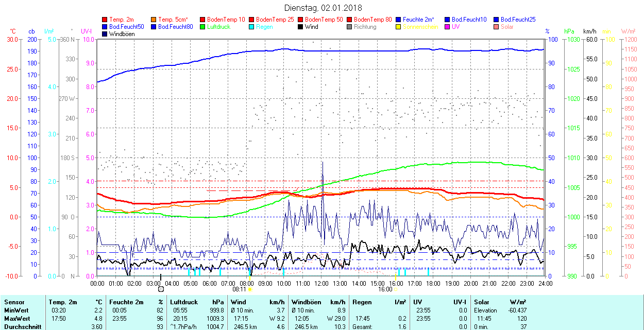644x330 pixels.
Task: Click the black Wind legend square
Action: pyautogui.click(x=300, y=27)
